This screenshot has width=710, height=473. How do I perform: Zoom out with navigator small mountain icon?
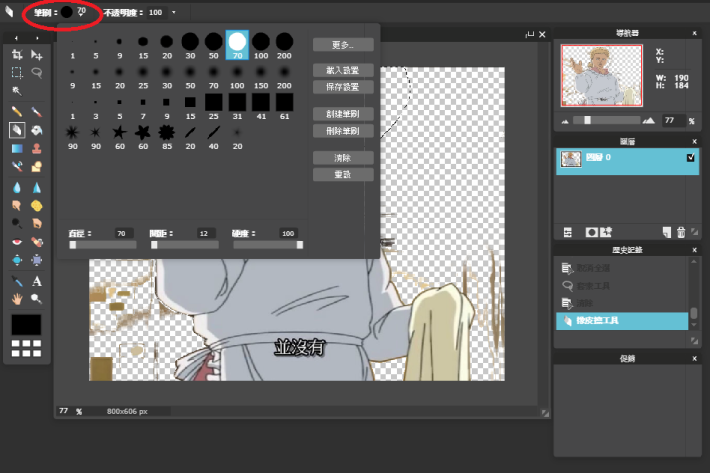(x=565, y=121)
